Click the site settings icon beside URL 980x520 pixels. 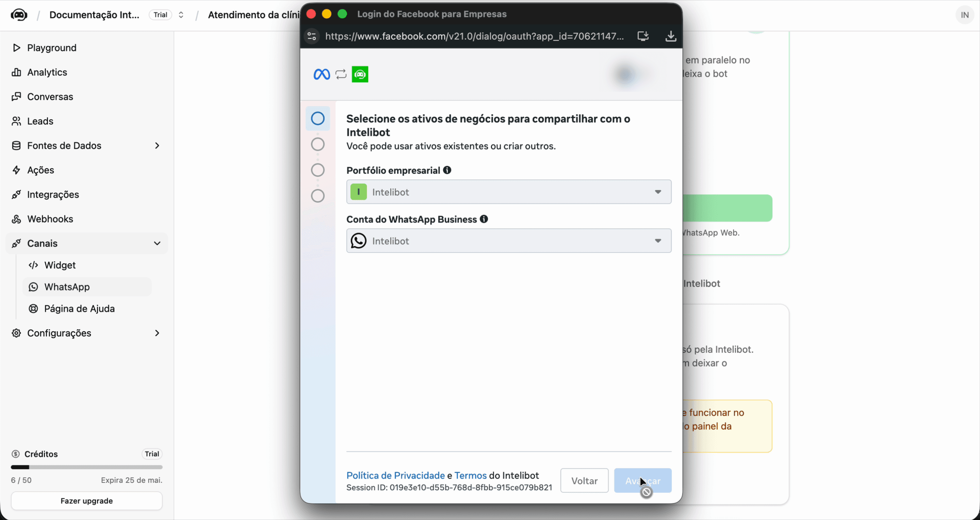click(x=312, y=36)
